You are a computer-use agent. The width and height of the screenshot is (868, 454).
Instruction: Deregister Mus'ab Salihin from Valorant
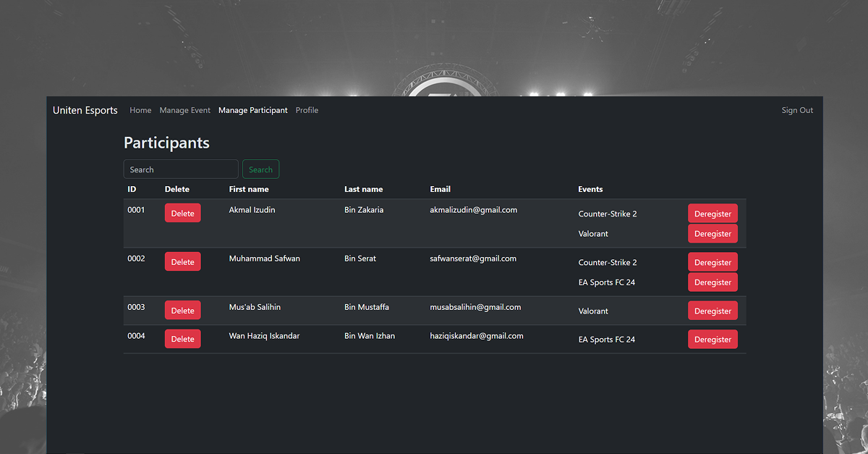point(712,311)
